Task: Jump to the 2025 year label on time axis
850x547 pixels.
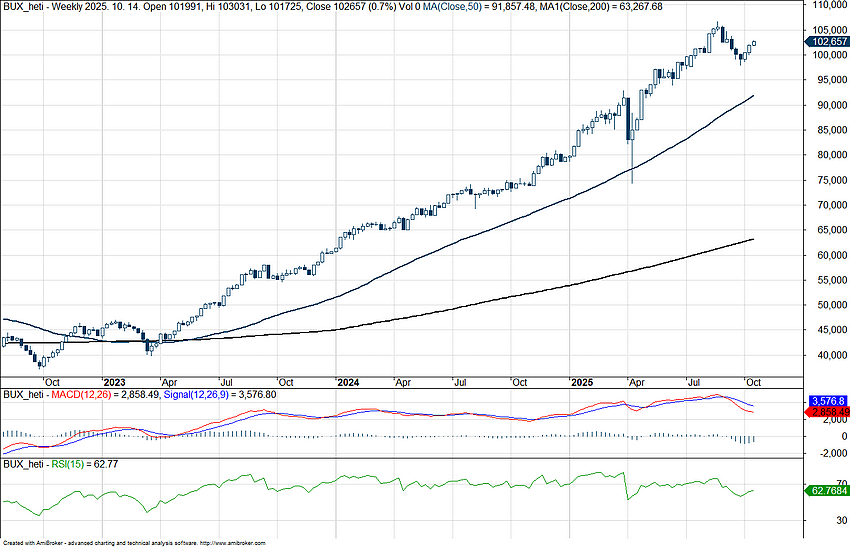Action: tap(582, 382)
